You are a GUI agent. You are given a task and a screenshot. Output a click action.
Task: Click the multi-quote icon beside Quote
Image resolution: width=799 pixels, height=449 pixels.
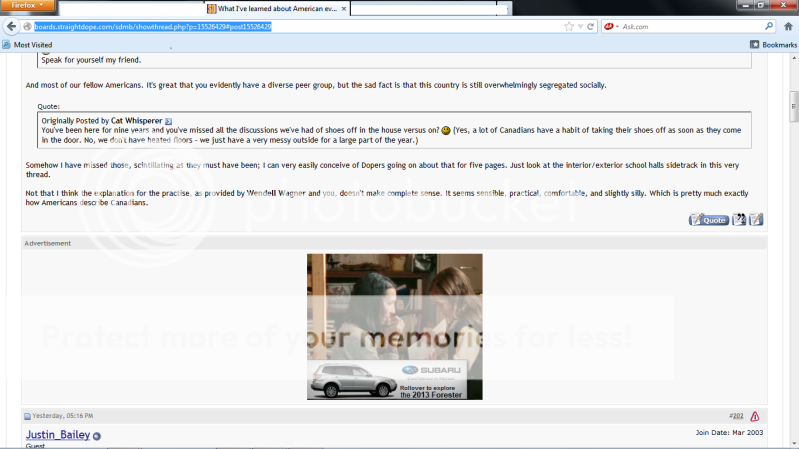739,220
